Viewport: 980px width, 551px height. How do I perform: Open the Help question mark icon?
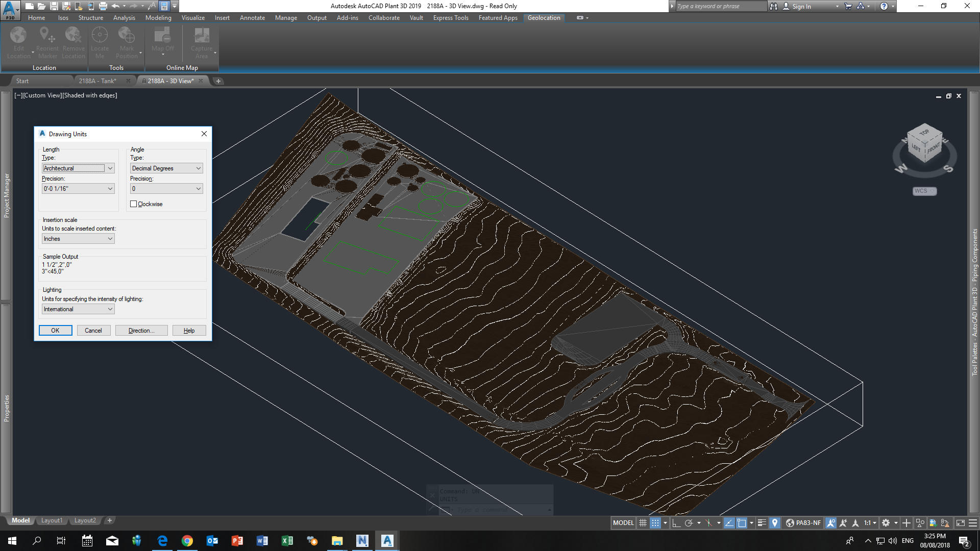(x=884, y=6)
